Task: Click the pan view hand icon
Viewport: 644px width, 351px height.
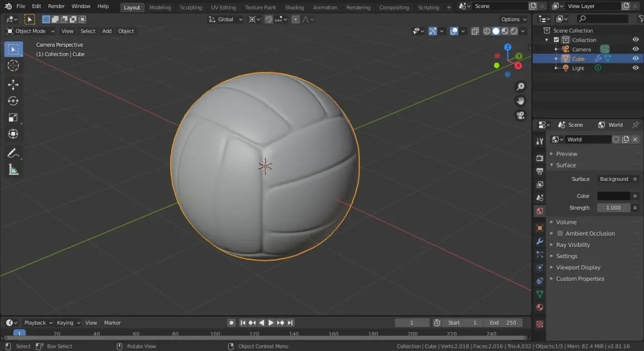Action: tap(520, 101)
